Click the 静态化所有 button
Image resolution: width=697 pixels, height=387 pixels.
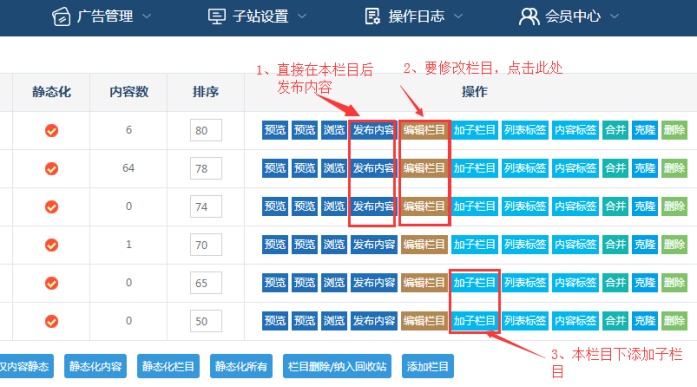pyautogui.click(x=241, y=366)
